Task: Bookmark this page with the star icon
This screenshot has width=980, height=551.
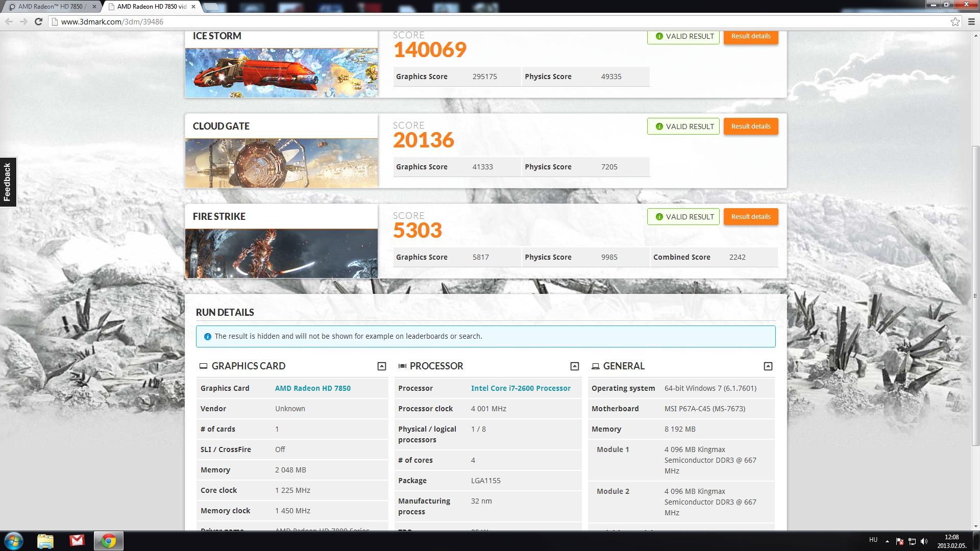Action: 955,21
